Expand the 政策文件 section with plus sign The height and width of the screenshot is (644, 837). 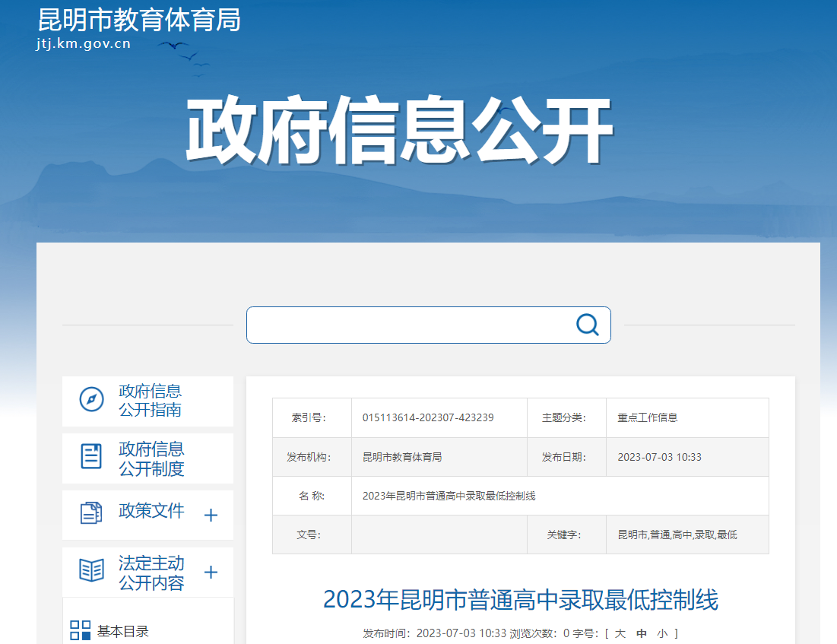[211, 515]
